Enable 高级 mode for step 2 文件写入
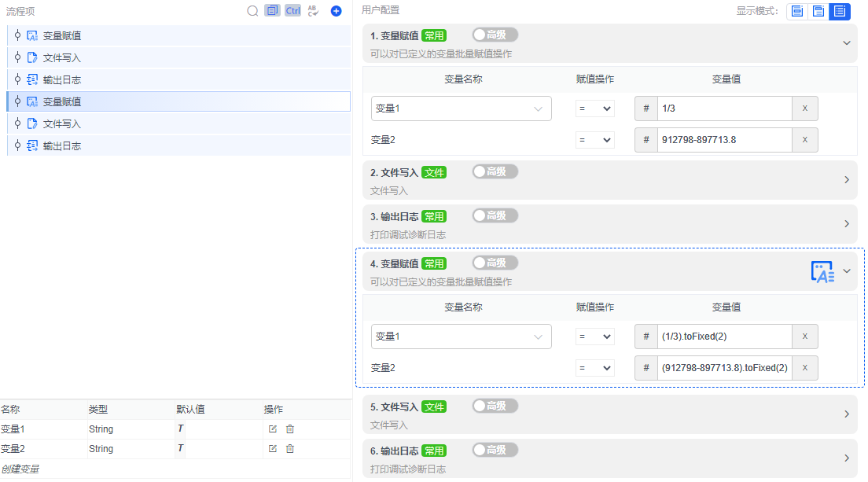Image resolution: width=868 pixels, height=482 pixels. pos(495,171)
